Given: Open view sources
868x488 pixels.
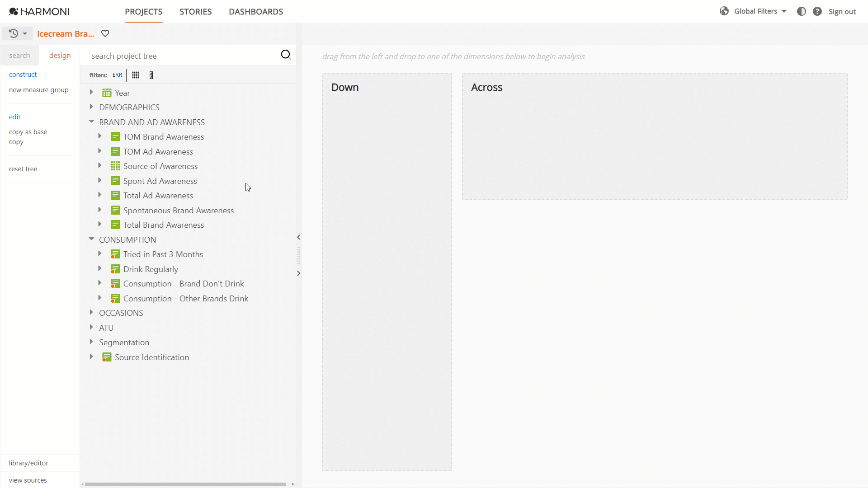Looking at the screenshot, I should click(28, 480).
